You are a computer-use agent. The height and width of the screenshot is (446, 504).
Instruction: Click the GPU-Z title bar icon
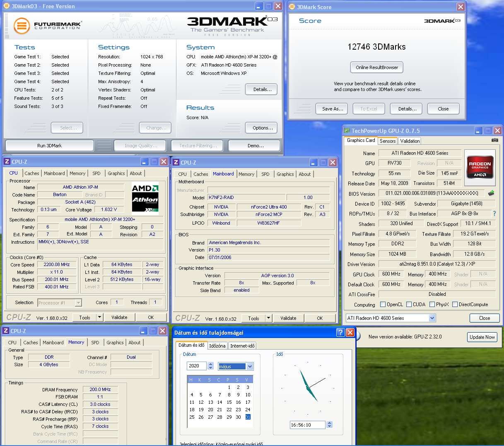coord(347,131)
